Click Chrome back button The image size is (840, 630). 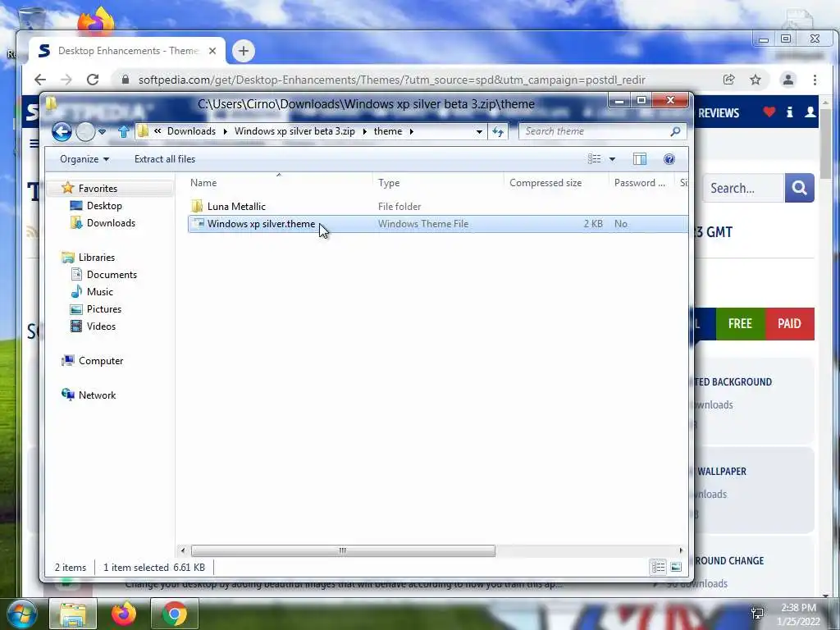(40, 80)
